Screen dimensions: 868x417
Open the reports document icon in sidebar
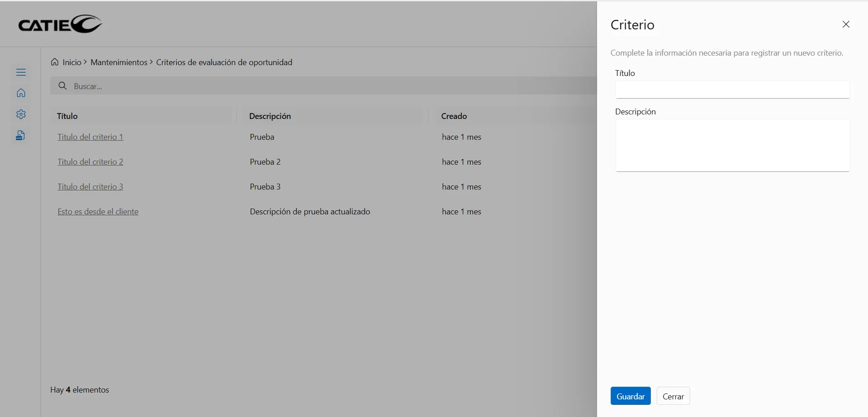21,136
